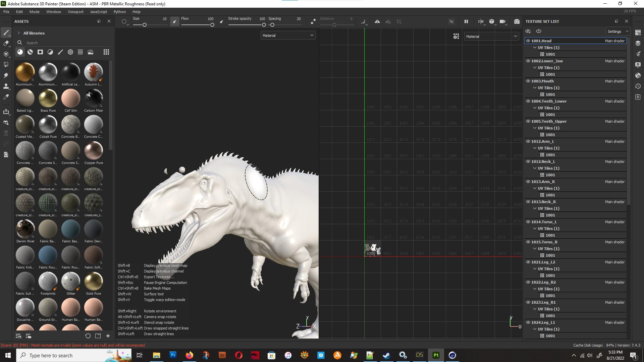Click the Settings button in Texture Set List

(x=617, y=32)
